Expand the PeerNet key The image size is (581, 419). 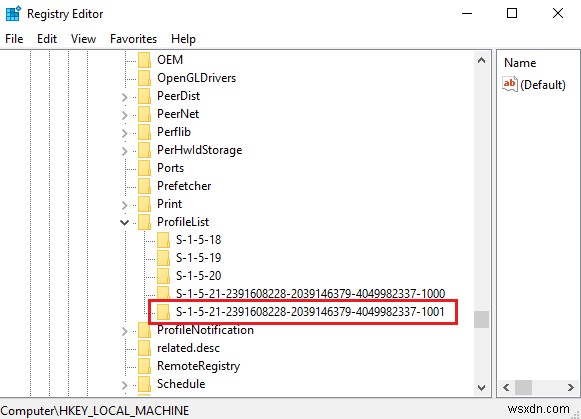[124, 115]
